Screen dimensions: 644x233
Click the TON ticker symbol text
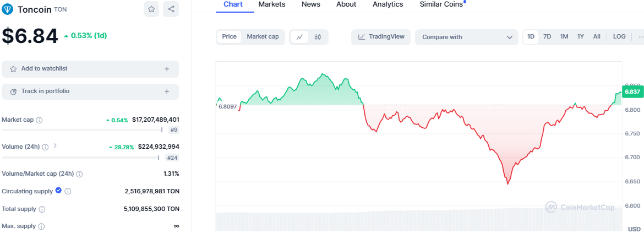[x=61, y=9]
